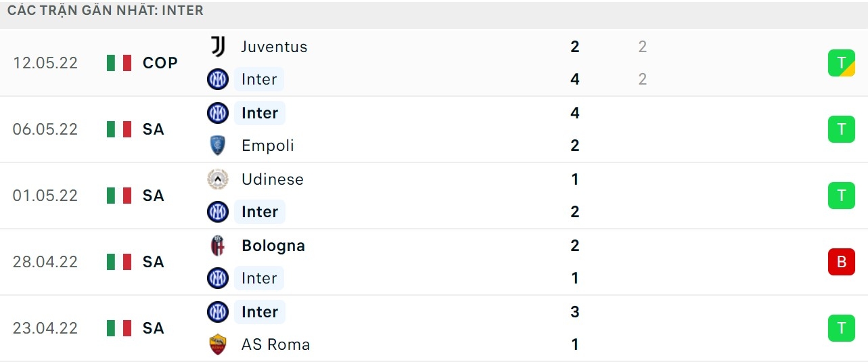Screen dimensions: 868x362
Task: Open the Bologna team link
Action: 273,246
